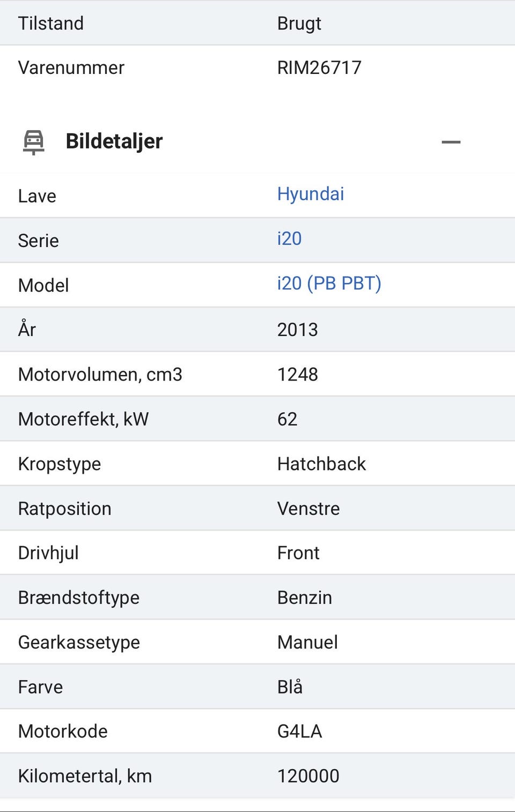515x812 pixels.
Task: Click engine volume value 1248
Action: click(297, 374)
